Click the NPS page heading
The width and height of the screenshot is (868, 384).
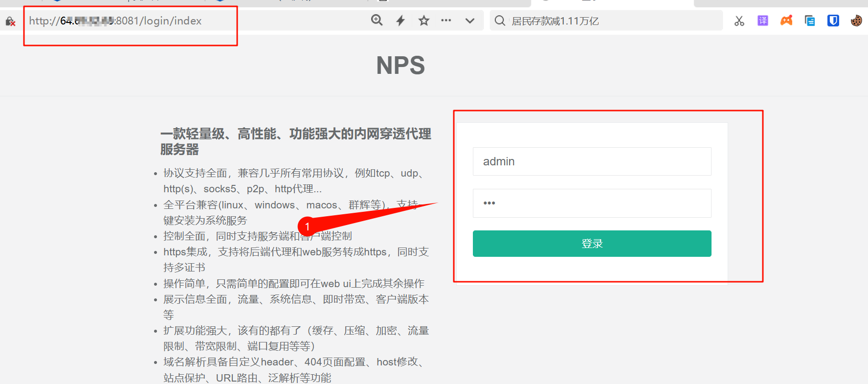coord(401,66)
